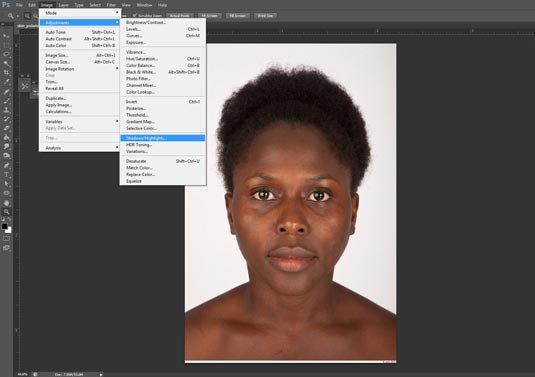Select the Horizontal Type tool
The image size is (535, 377).
pos(6,175)
